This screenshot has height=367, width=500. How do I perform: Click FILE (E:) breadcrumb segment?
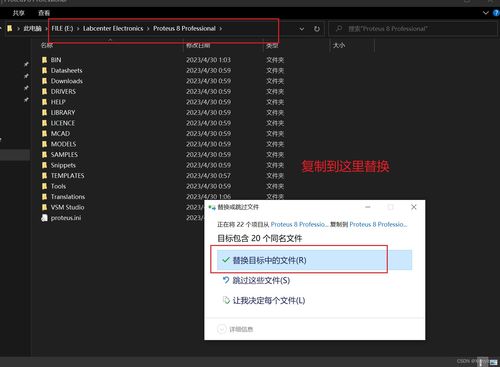pos(62,29)
